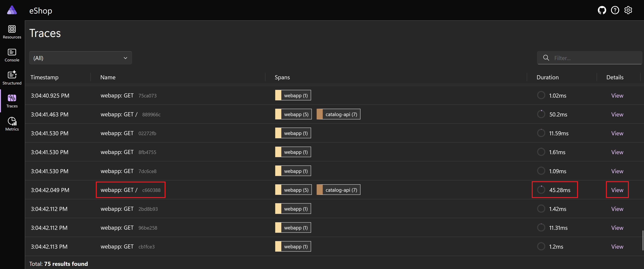The image size is (644, 269).
Task: Open the GitHub repository icon
Action: 602,10
